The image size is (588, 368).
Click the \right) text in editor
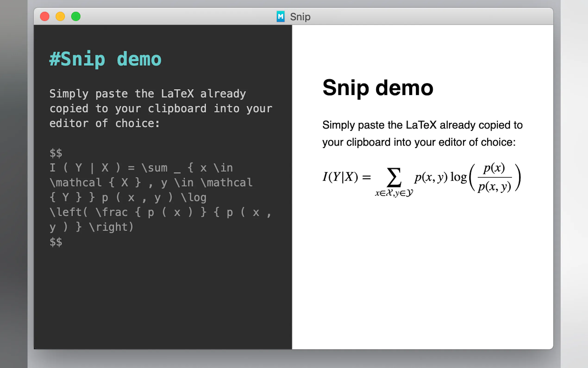(x=112, y=227)
